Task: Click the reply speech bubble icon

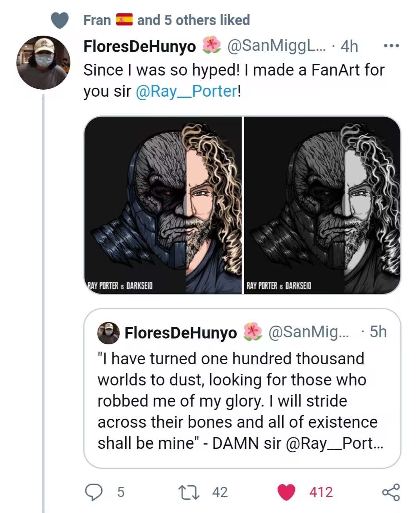Action: click(x=94, y=492)
